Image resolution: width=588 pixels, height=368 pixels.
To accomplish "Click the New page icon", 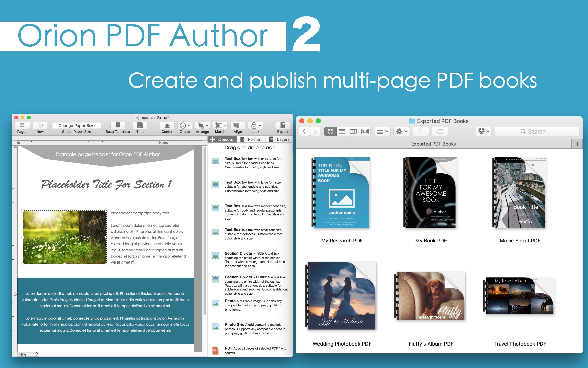I will 40,125.
